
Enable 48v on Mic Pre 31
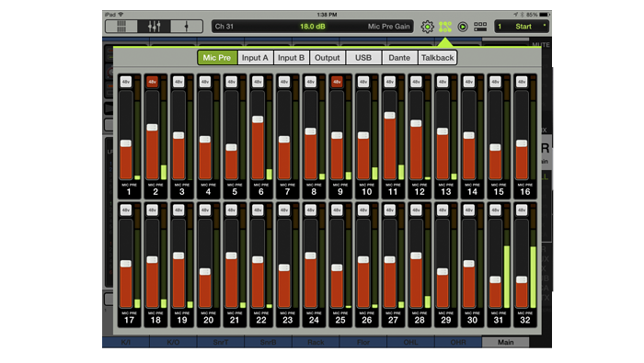tap(495, 210)
